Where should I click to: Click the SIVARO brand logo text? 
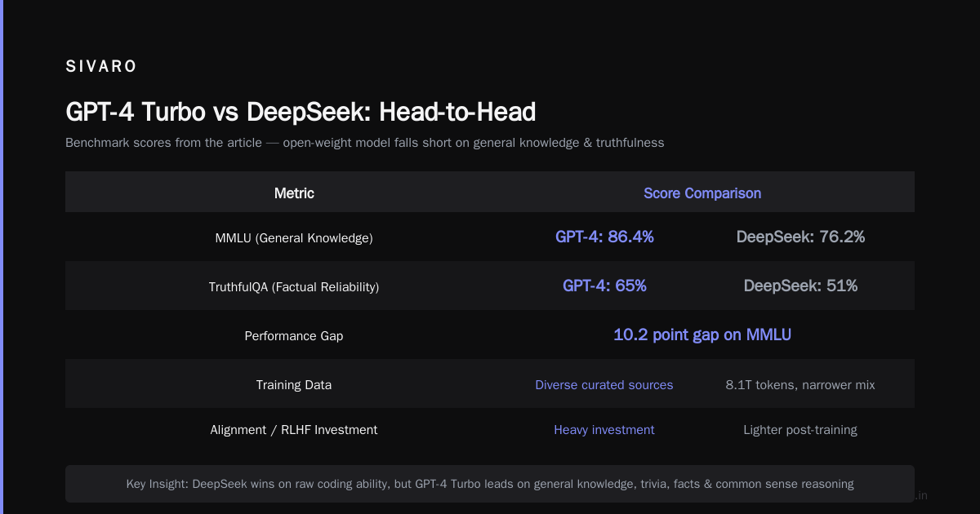101,67
